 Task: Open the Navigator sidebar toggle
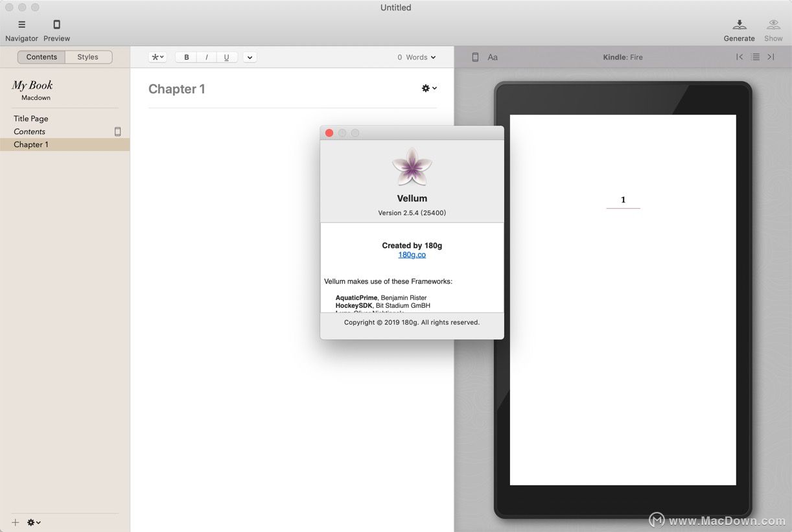click(21, 30)
